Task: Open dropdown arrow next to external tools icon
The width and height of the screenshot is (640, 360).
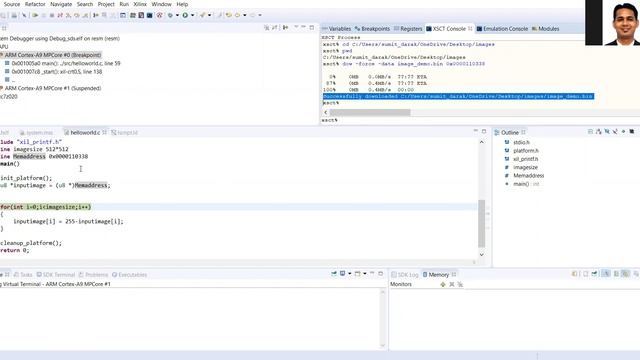Action: click(209, 15)
